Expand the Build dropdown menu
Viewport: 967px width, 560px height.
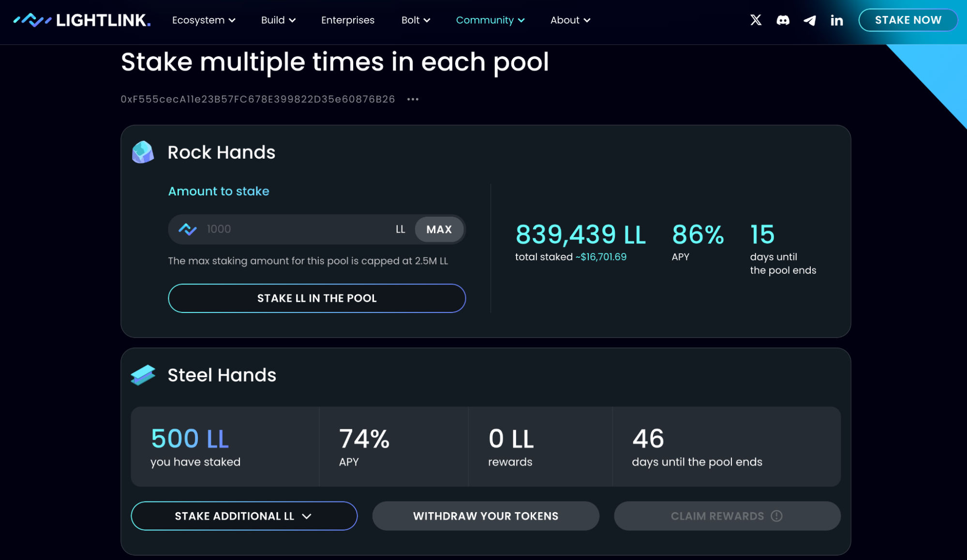[x=278, y=20]
